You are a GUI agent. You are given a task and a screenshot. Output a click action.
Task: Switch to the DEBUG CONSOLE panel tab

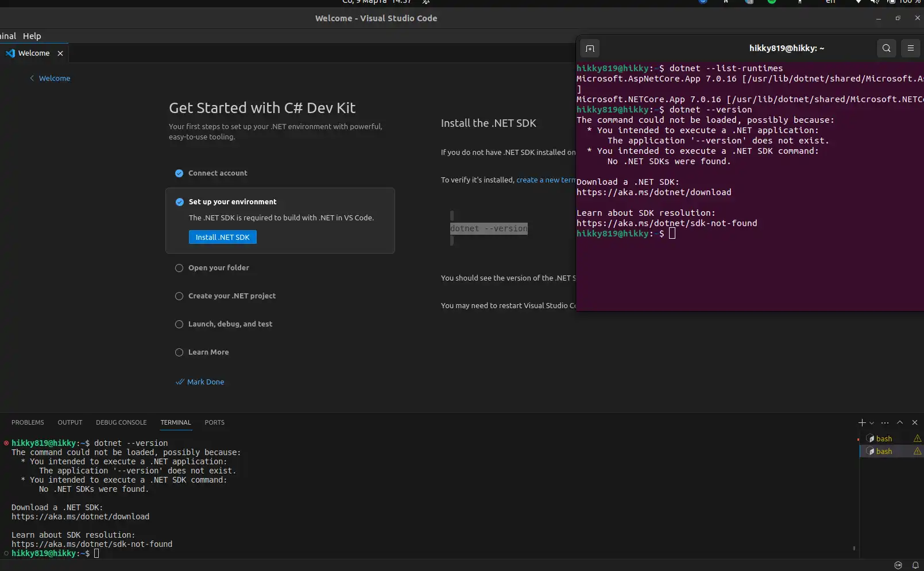click(x=121, y=422)
